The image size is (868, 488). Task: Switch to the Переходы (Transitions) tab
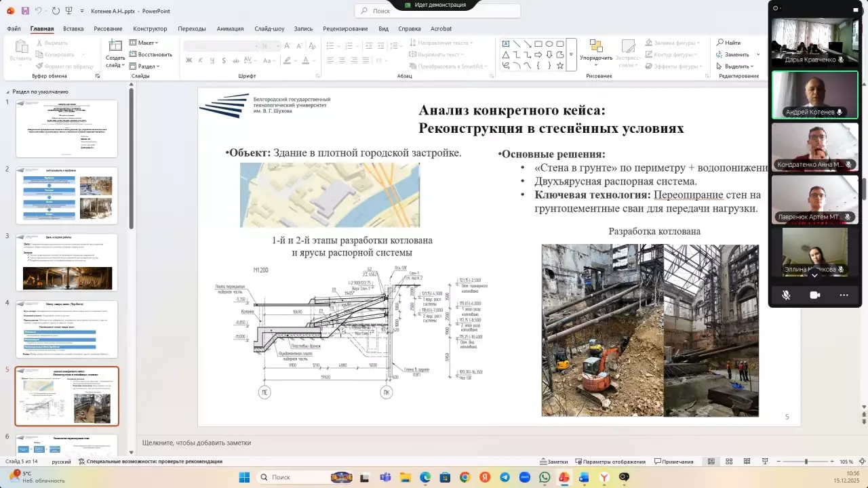point(191,28)
